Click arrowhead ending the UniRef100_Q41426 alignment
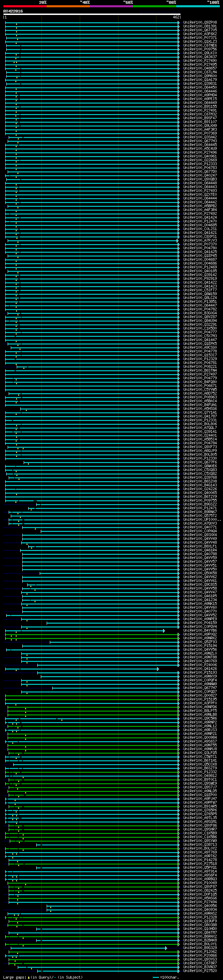Image resolution: width=223 pixels, height=980 pixels. tap(158, 669)
